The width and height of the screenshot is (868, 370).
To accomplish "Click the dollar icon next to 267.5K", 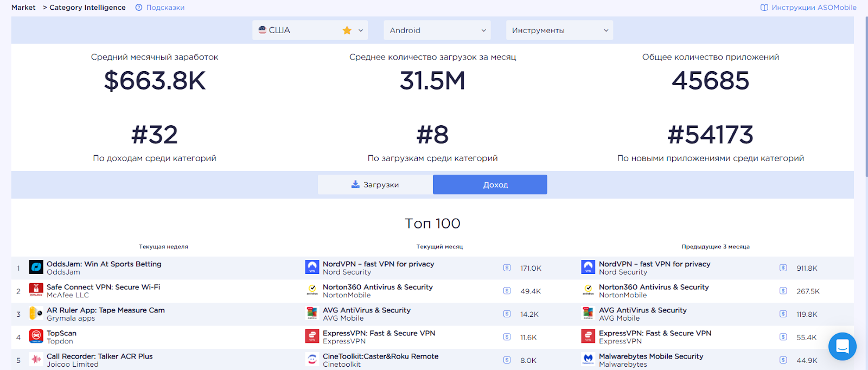I will click(783, 291).
